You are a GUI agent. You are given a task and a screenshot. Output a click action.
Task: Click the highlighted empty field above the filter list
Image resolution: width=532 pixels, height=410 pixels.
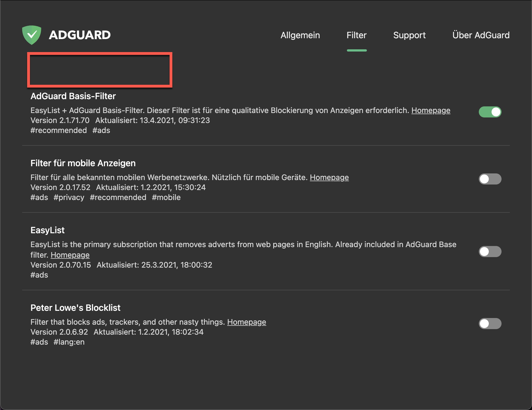(x=100, y=70)
